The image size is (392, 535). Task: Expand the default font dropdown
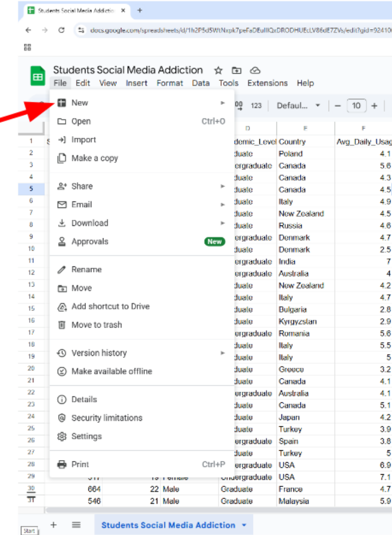(x=298, y=106)
